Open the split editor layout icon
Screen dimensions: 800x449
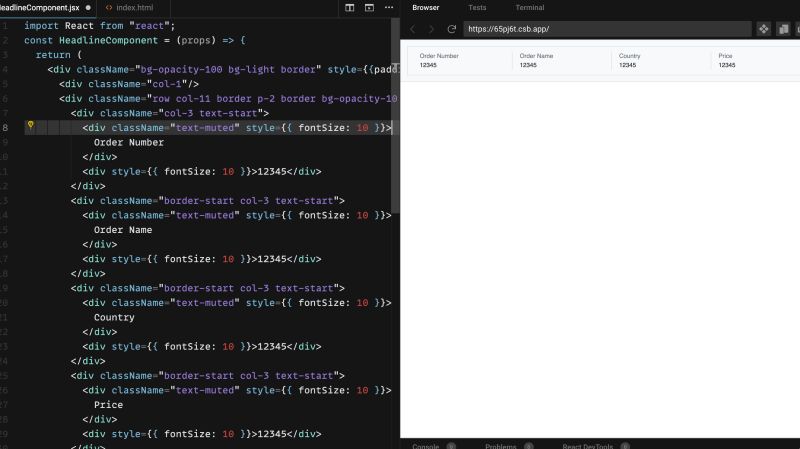pos(349,8)
